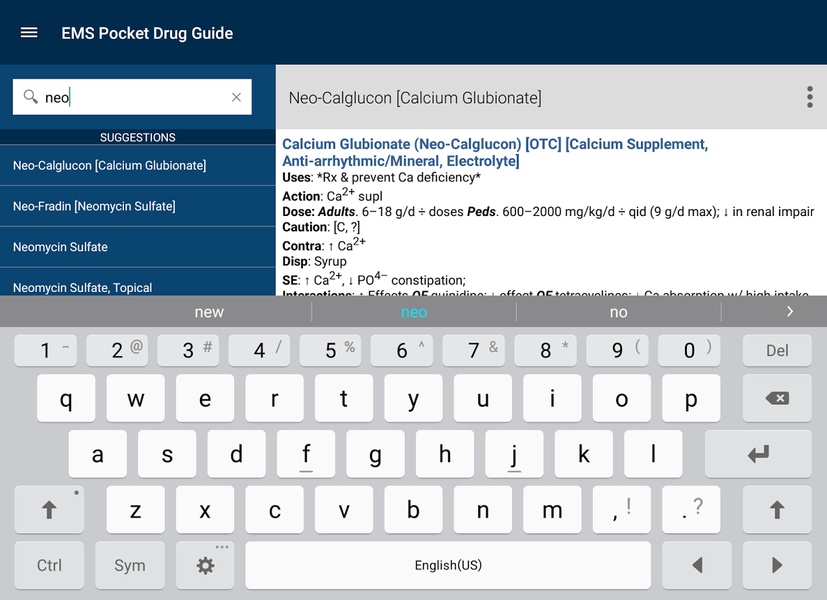Tap the Ctrl key

[49, 565]
